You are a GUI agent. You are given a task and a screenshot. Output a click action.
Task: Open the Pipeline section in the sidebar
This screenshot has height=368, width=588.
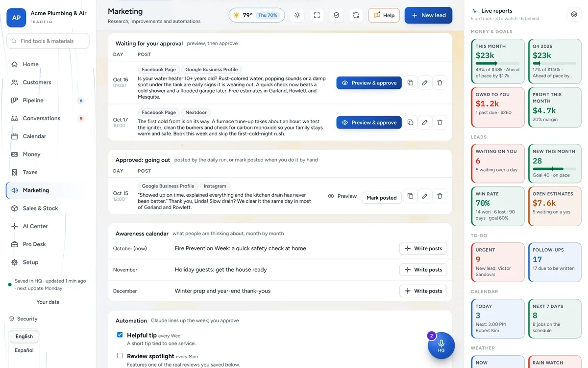48,101
